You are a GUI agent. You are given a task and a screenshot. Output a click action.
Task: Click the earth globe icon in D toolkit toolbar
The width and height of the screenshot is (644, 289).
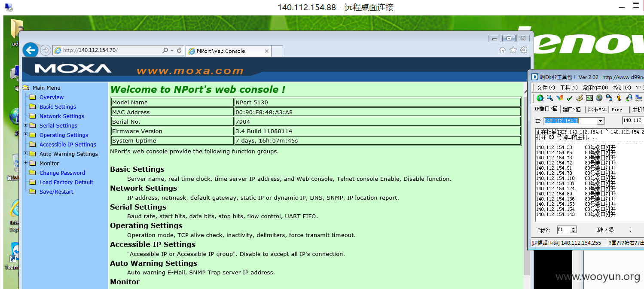pyautogui.click(x=599, y=98)
